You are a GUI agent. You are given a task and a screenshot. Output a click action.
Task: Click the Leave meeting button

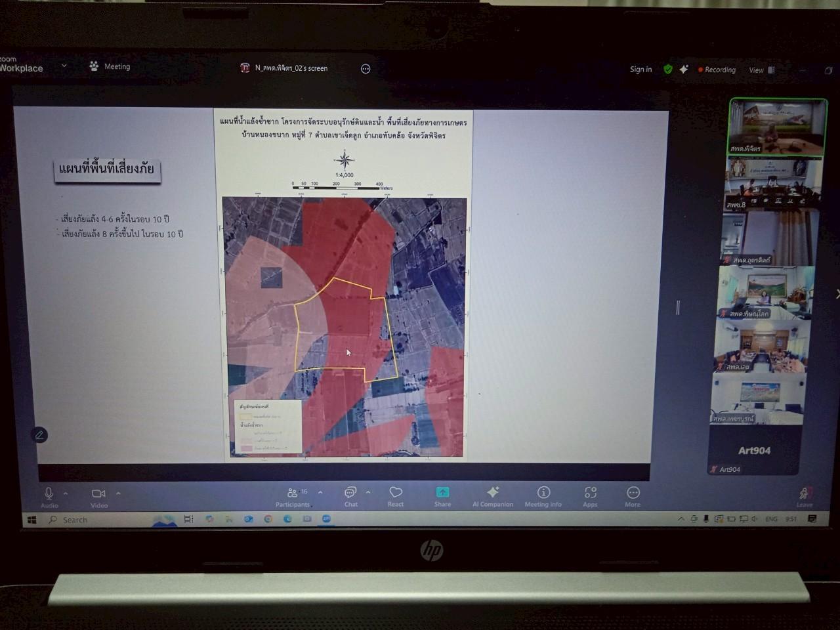click(805, 494)
